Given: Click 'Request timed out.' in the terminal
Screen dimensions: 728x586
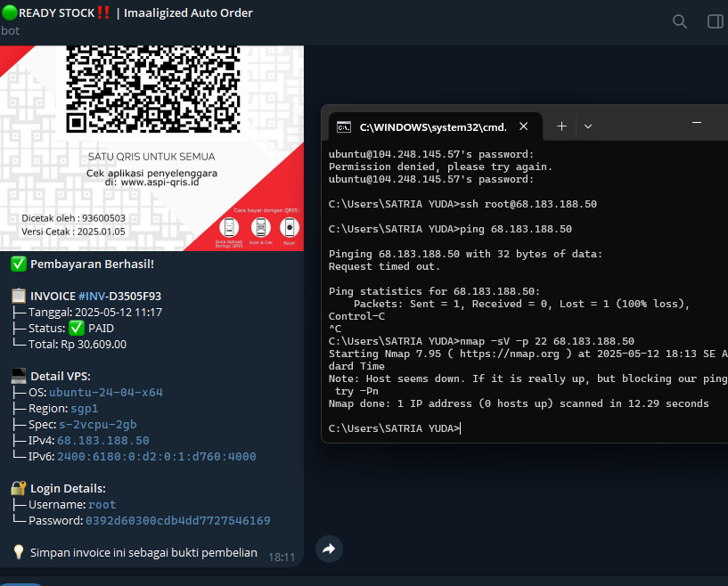Looking at the screenshot, I should pyautogui.click(x=384, y=266).
